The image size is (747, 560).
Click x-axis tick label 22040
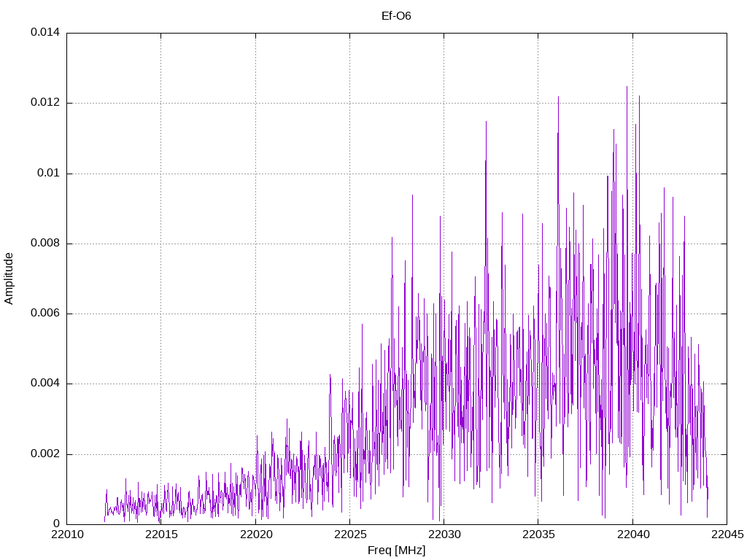(633, 534)
